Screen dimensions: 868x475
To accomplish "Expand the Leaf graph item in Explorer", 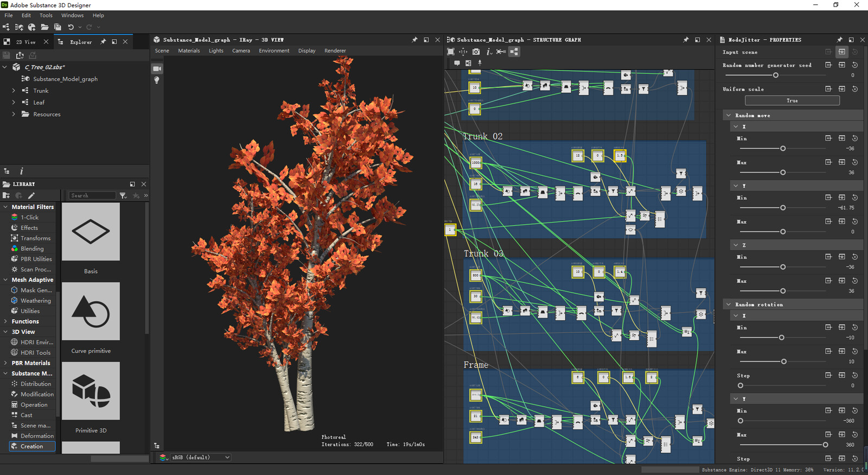I will tap(14, 102).
